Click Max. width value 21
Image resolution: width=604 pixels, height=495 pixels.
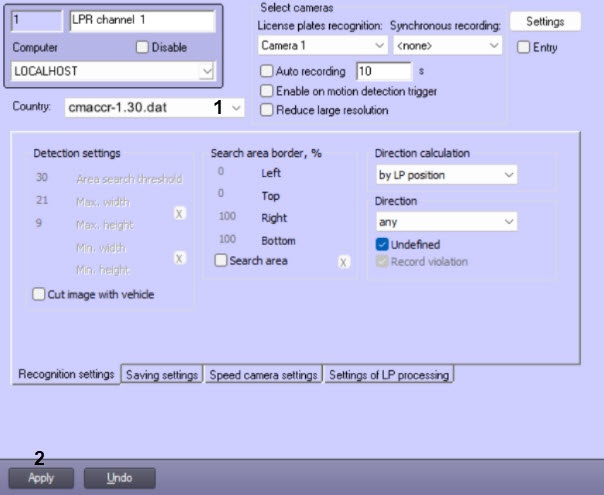tap(42, 200)
